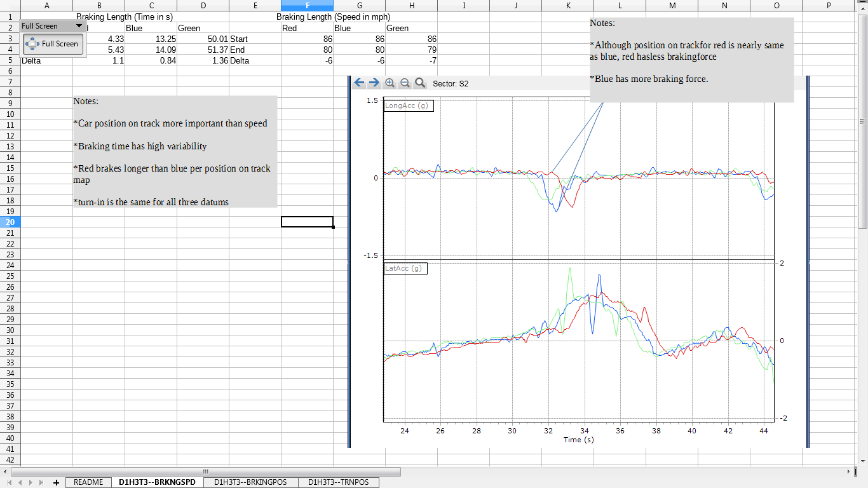The image size is (868, 488).
Task: Select row 20 header
Action: pyautogui.click(x=10, y=222)
